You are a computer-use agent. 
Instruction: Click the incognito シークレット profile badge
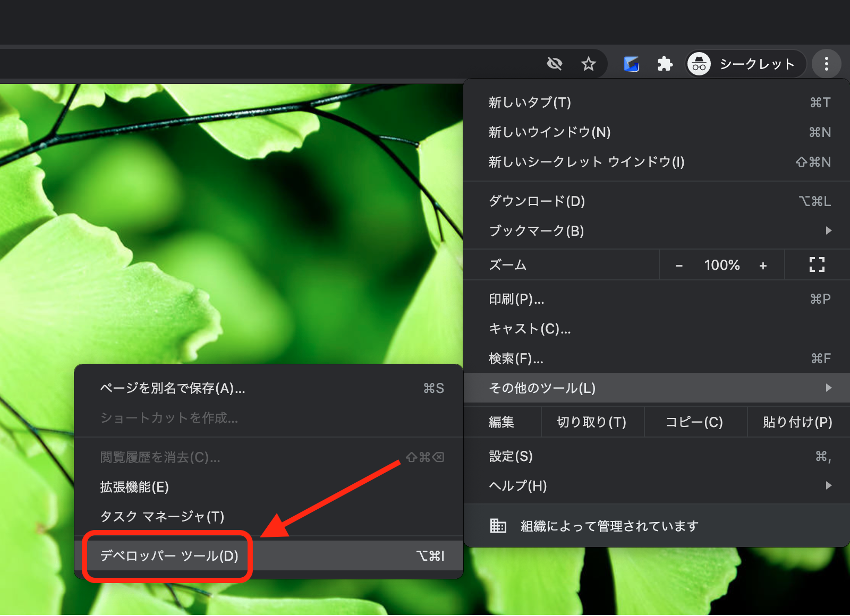pos(745,64)
